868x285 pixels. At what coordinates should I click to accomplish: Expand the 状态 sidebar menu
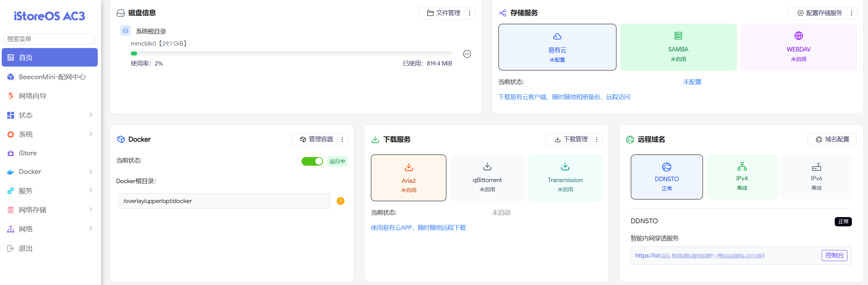click(x=50, y=115)
